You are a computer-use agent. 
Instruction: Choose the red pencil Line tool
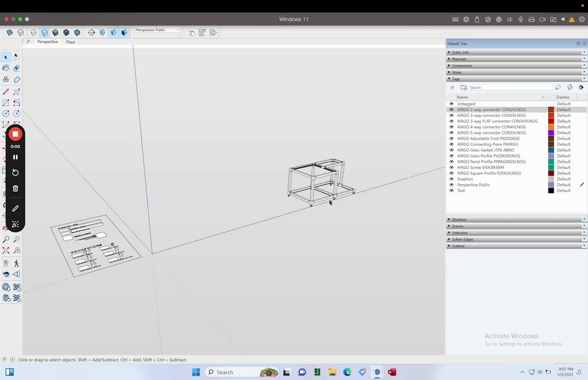coord(6,92)
